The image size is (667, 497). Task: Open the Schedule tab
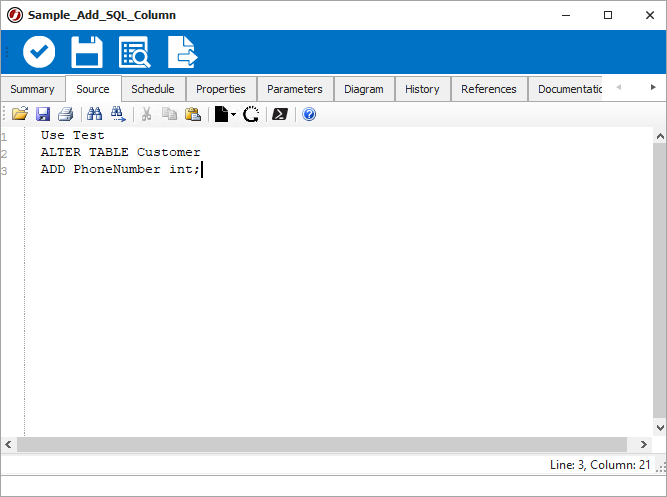pos(153,89)
